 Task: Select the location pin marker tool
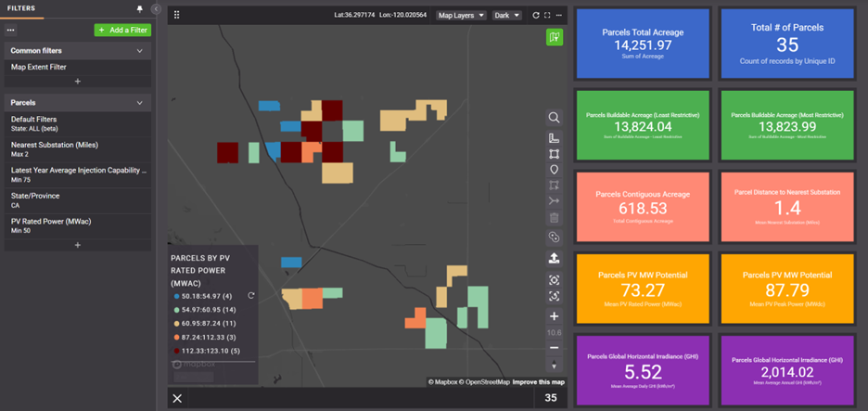[x=554, y=170]
